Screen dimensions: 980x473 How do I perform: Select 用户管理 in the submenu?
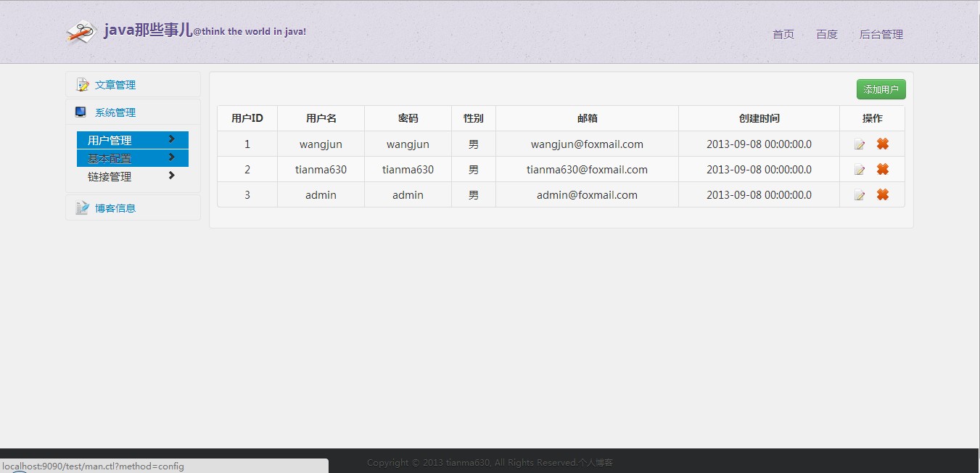click(x=133, y=140)
